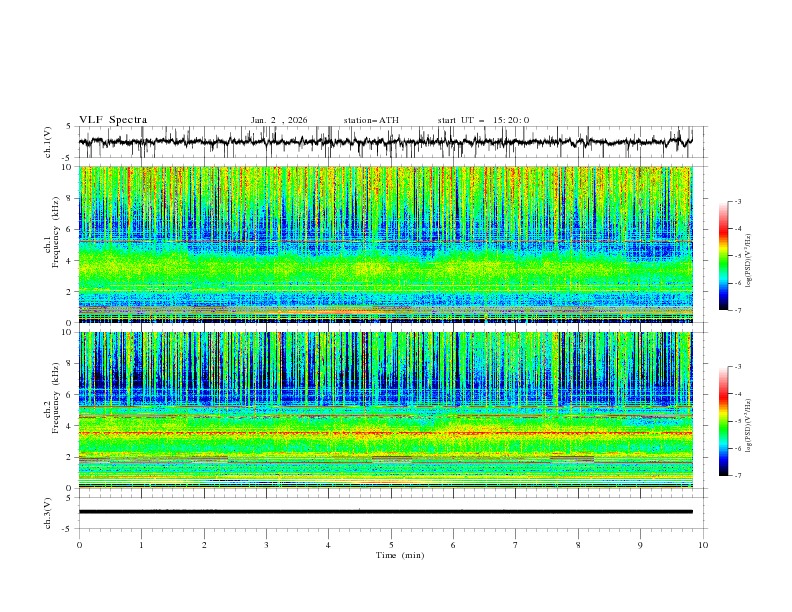This screenshot has width=792, height=612.
Task: Click the time axis tick label '9'
Action: [x=640, y=545]
